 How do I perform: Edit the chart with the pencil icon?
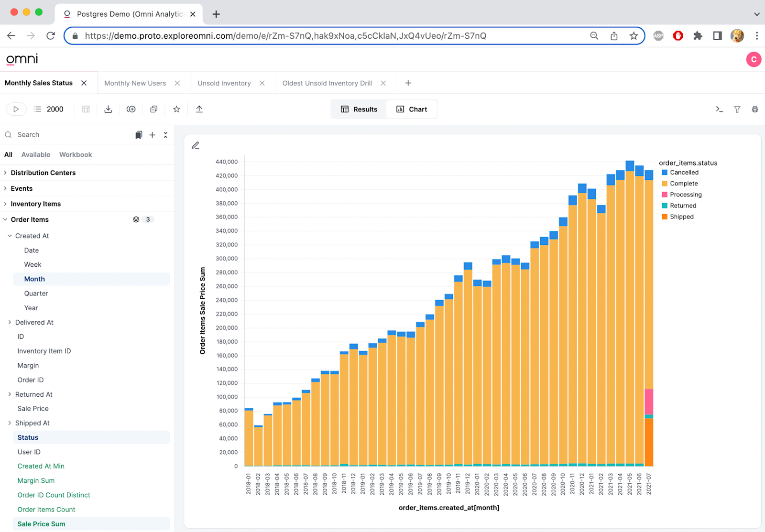point(196,145)
